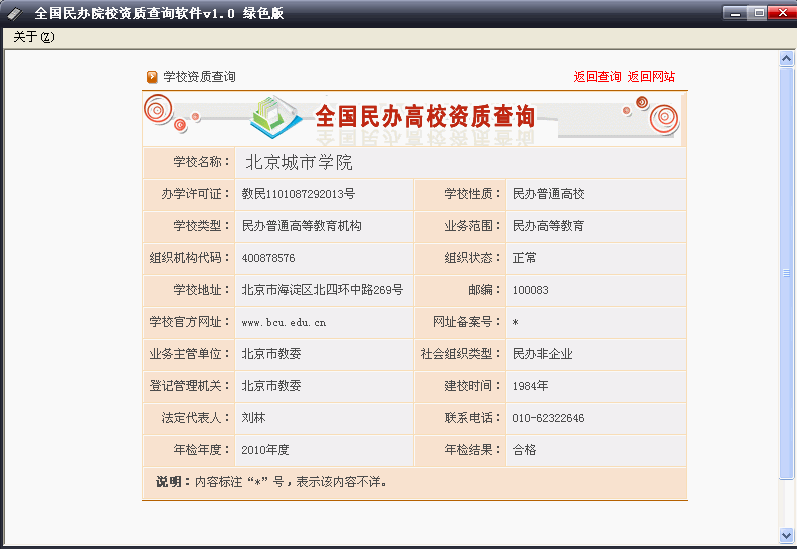
Task: Click the label 网址备案号：
Action: tap(467, 322)
